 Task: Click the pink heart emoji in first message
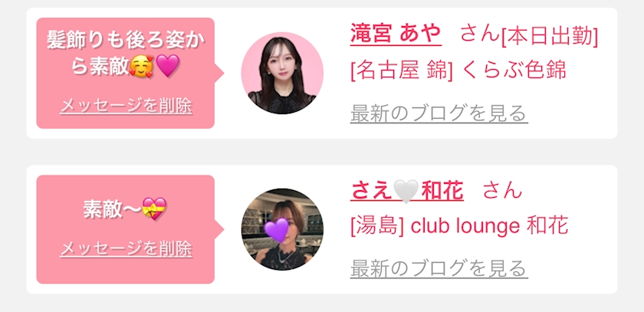click(x=168, y=66)
